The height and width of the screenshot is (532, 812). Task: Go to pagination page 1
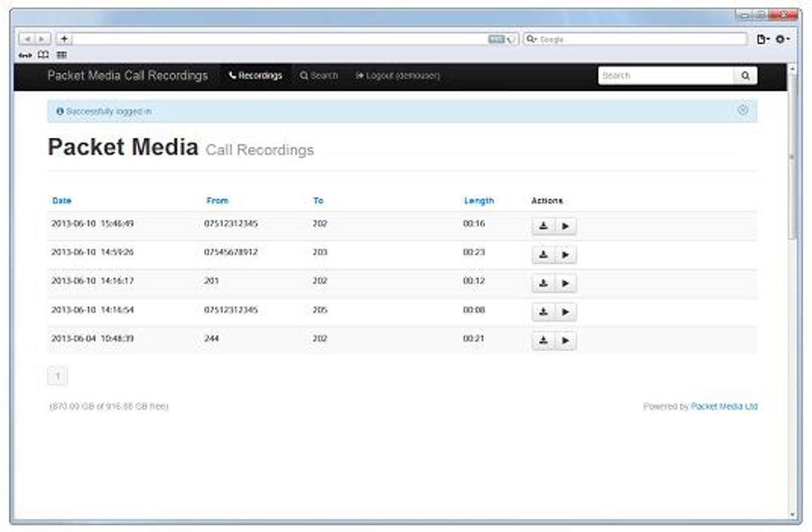point(58,376)
